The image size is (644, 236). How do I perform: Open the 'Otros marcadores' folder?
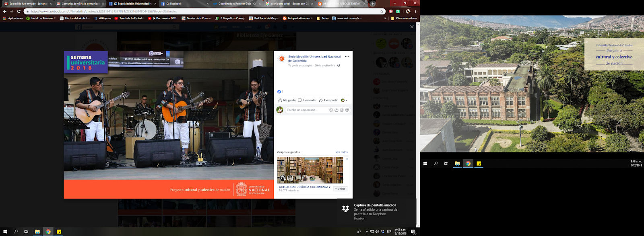[x=404, y=18]
